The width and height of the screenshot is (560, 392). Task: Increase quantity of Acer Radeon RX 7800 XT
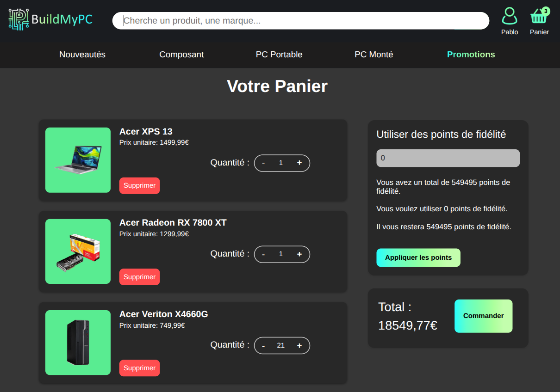click(299, 254)
